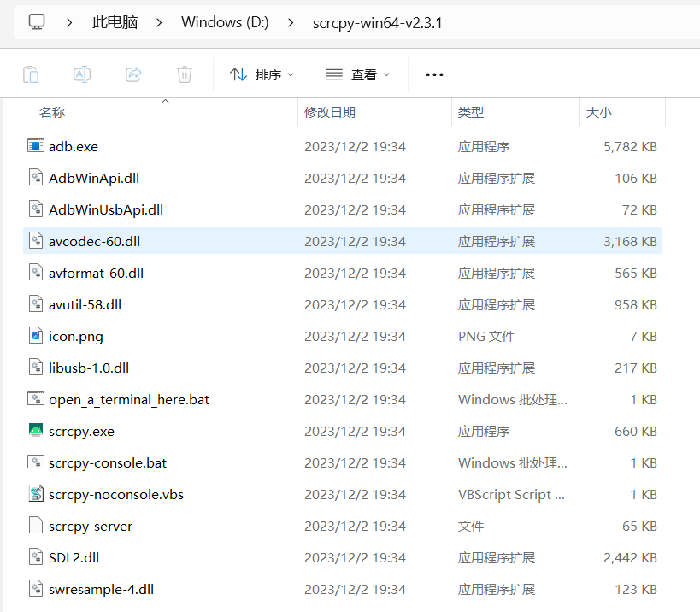Click the avcodec-60.dll file name
This screenshot has height=612, width=700.
pos(94,242)
